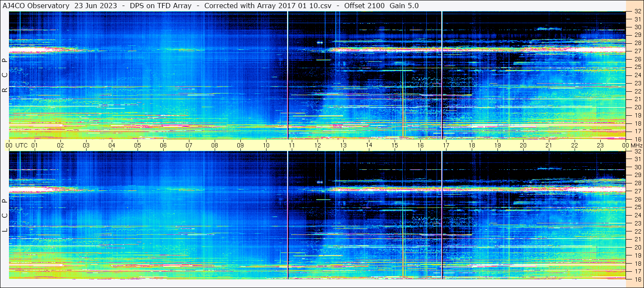This screenshot has width=644, height=288.
Task: Pick the 14 hour mark on the time axis
Action: point(369,145)
